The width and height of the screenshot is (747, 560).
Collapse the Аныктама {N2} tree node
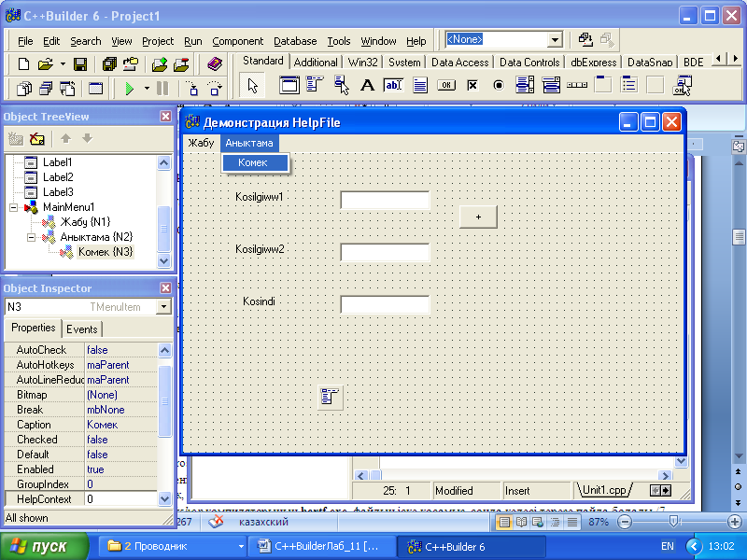pyautogui.click(x=31, y=237)
